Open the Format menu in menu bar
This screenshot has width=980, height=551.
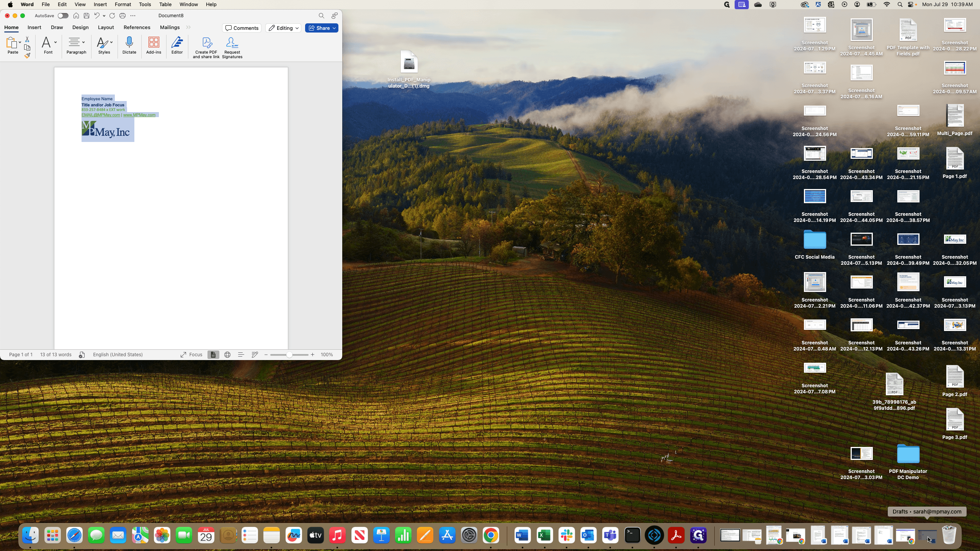[x=123, y=5]
